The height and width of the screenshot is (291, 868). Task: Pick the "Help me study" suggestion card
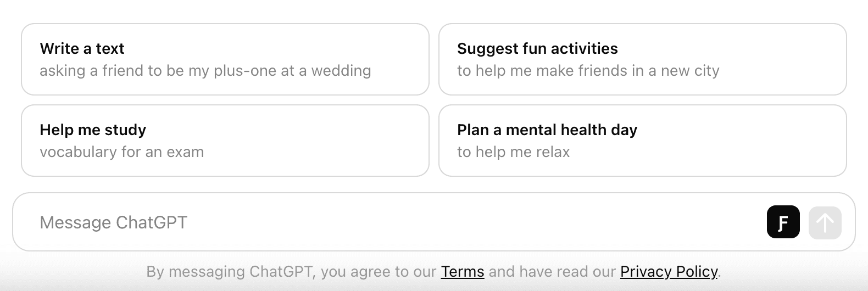click(x=225, y=141)
